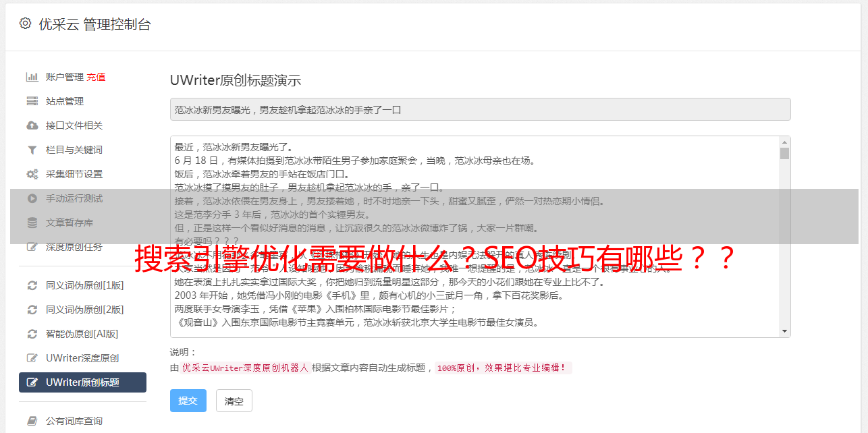
Task: Click the bar chart icon for 账户管理
Action: pyautogui.click(x=32, y=77)
